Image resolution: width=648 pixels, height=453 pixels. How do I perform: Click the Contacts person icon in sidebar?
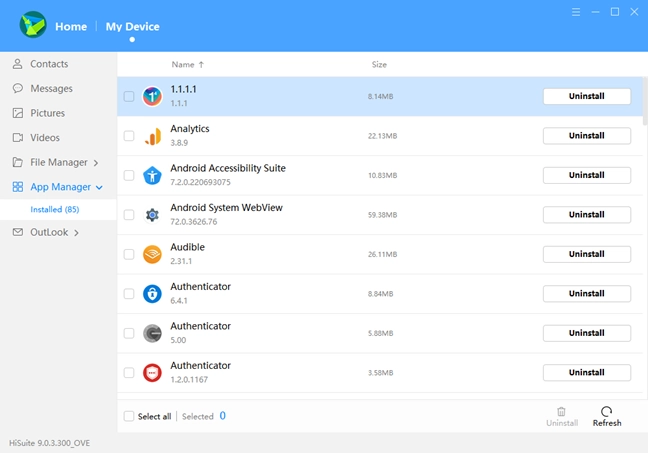click(17, 64)
